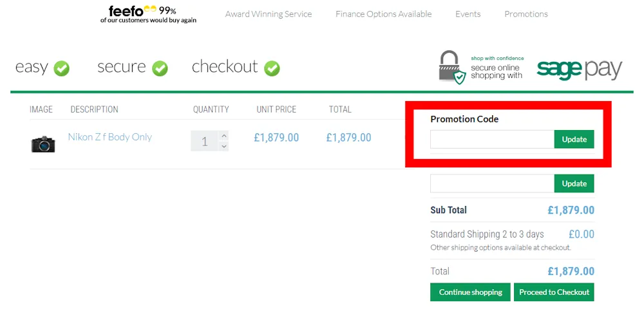Click the Sage Pay logo
The height and width of the screenshot is (309, 644).
point(579,69)
